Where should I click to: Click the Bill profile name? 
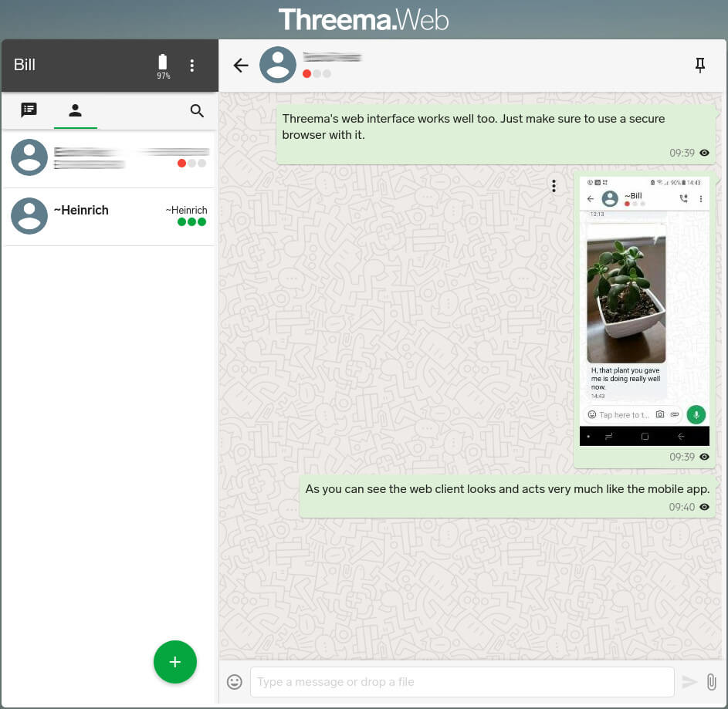[25, 65]
